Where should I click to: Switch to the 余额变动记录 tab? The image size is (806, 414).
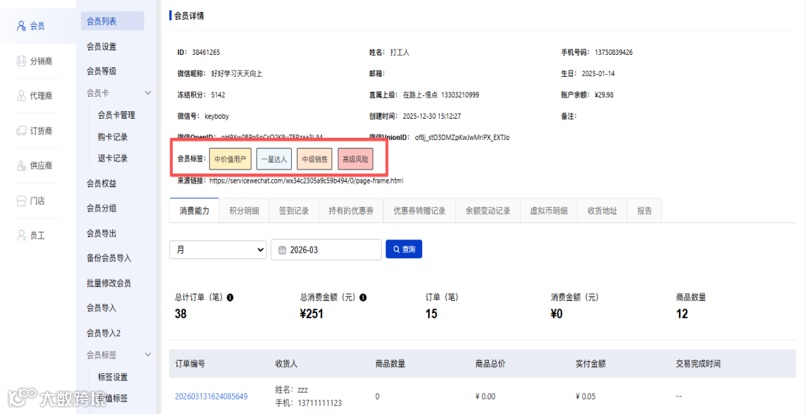click(488, 211)
